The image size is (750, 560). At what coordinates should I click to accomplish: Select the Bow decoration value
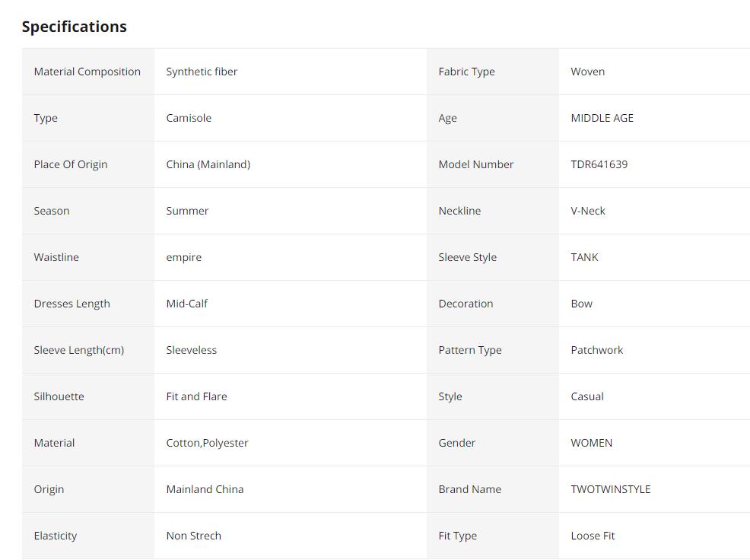click(581, 304)
